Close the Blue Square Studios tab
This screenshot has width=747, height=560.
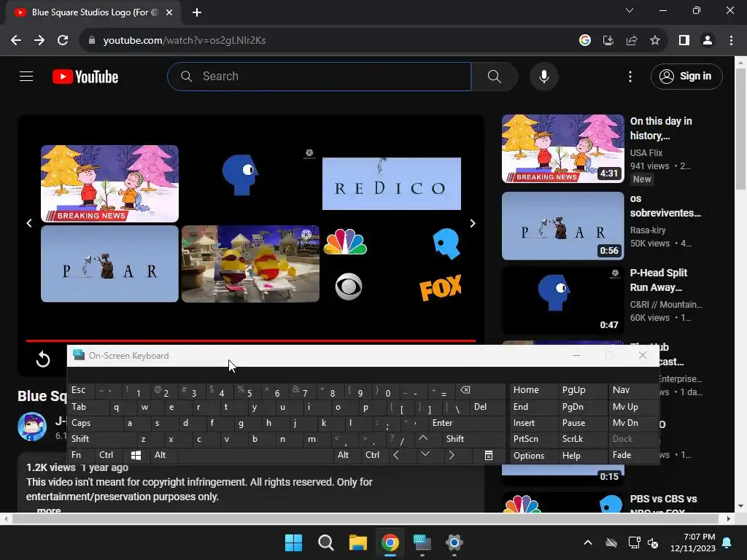click(x=169, y=12)
